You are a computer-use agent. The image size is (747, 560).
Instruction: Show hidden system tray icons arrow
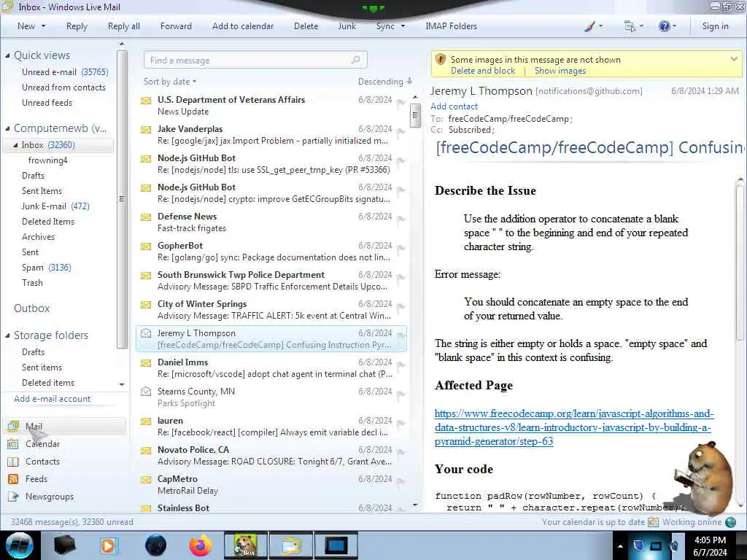[620, 546]
